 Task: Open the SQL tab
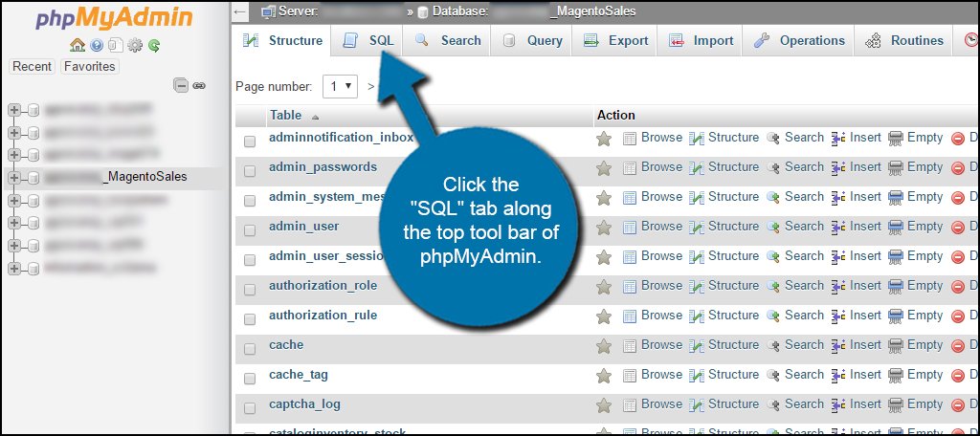coord(368,40)
